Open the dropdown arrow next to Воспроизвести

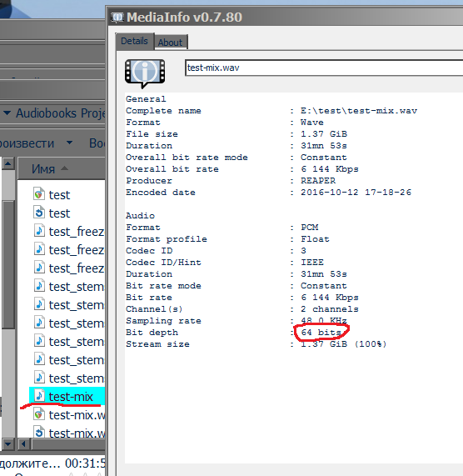(69, 143)
